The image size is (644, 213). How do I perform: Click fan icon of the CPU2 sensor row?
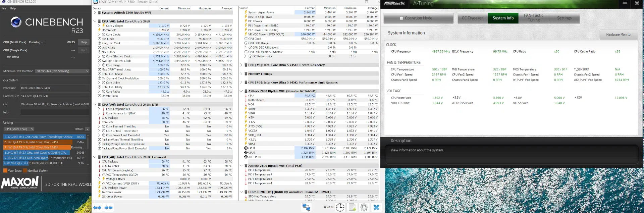246,153
